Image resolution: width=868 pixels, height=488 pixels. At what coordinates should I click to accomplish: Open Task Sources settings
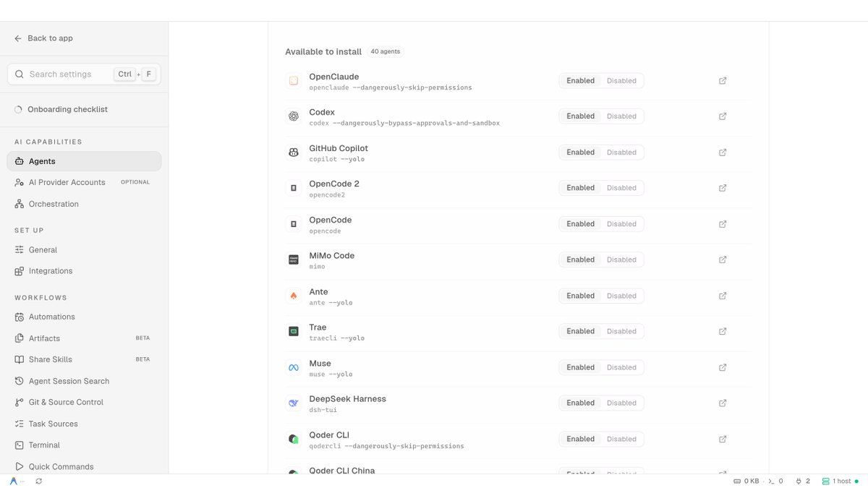[x=84, y=424]
